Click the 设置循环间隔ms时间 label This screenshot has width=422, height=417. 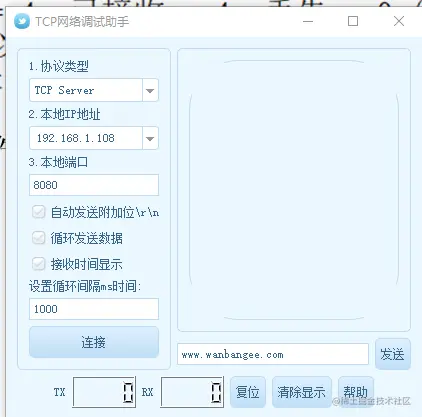pyautogui.click(x=85, y=286)
